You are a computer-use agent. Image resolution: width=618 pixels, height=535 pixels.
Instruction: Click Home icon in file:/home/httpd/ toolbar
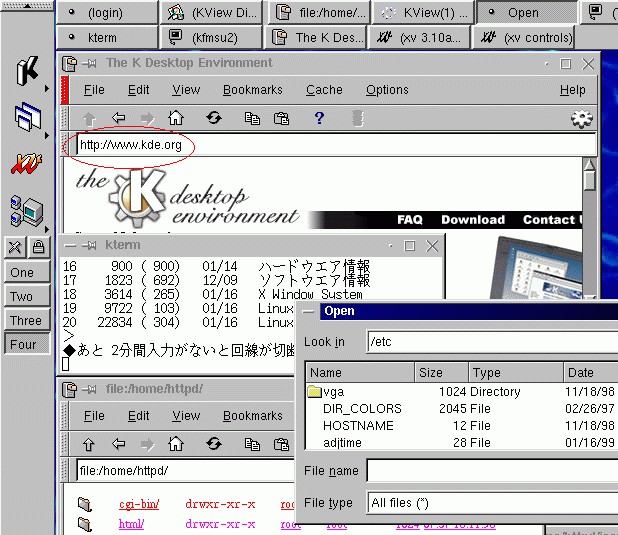[x=176, y=444]
